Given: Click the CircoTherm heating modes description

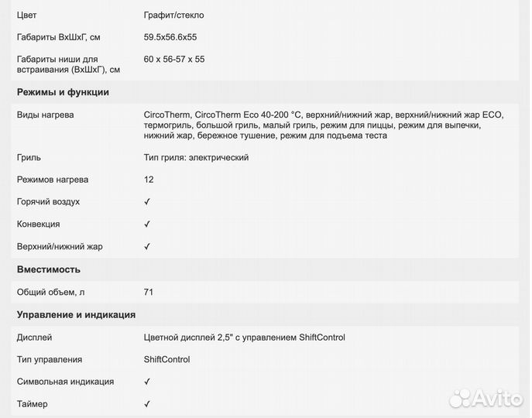Looking at the screenshot, I should click(323, 125).
